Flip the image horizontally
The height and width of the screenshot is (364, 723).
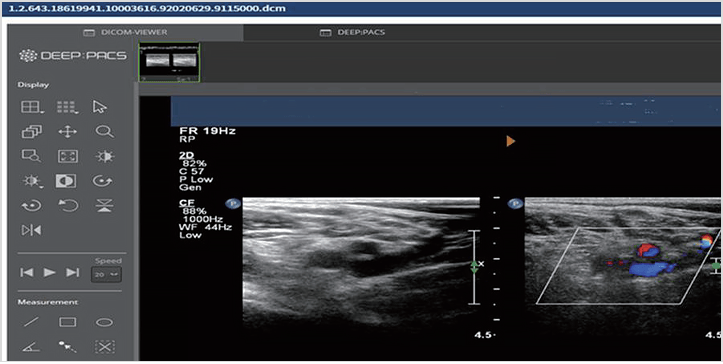31,230
